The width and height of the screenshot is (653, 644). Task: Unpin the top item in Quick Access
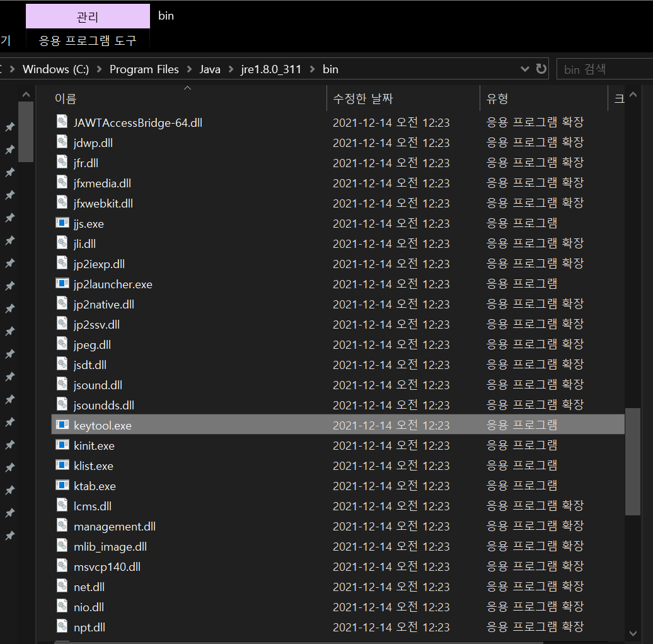(9, 127)
